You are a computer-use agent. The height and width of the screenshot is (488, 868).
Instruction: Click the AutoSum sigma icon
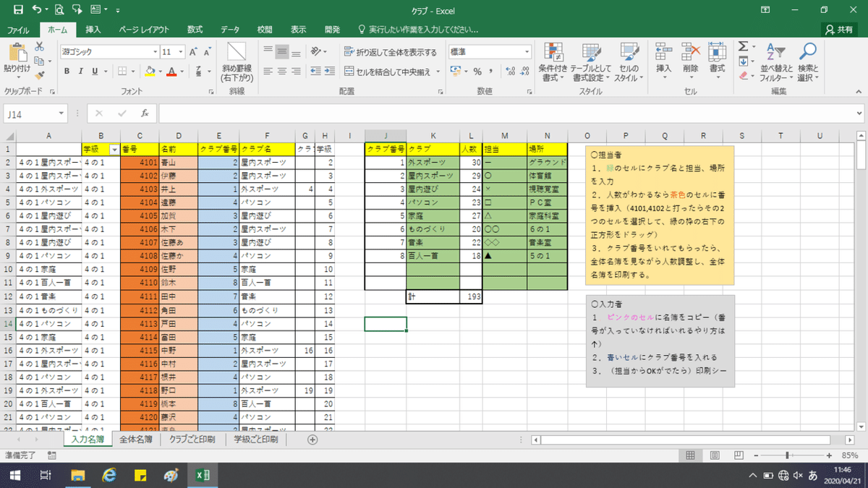click(x=742, y=46)
